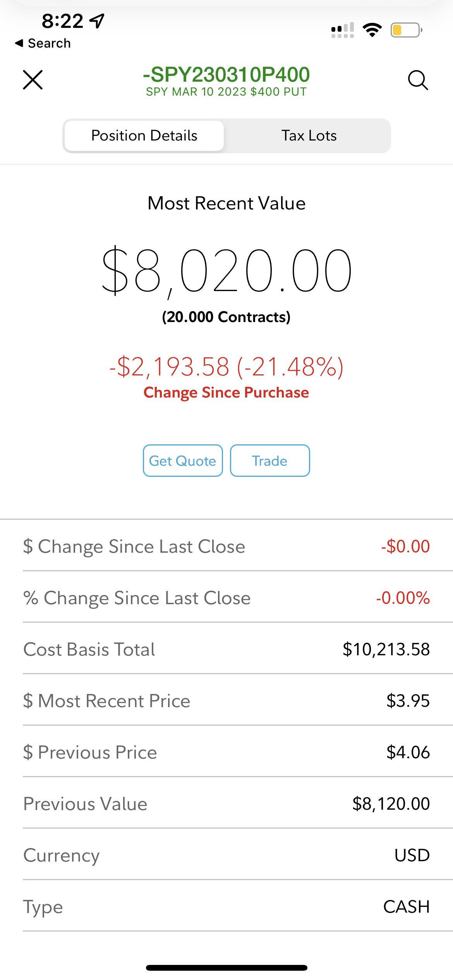The width and height of the screenshot is (453, 980).
Task: Tap the Change Since Purchase amount
Action: click(226, 367)
